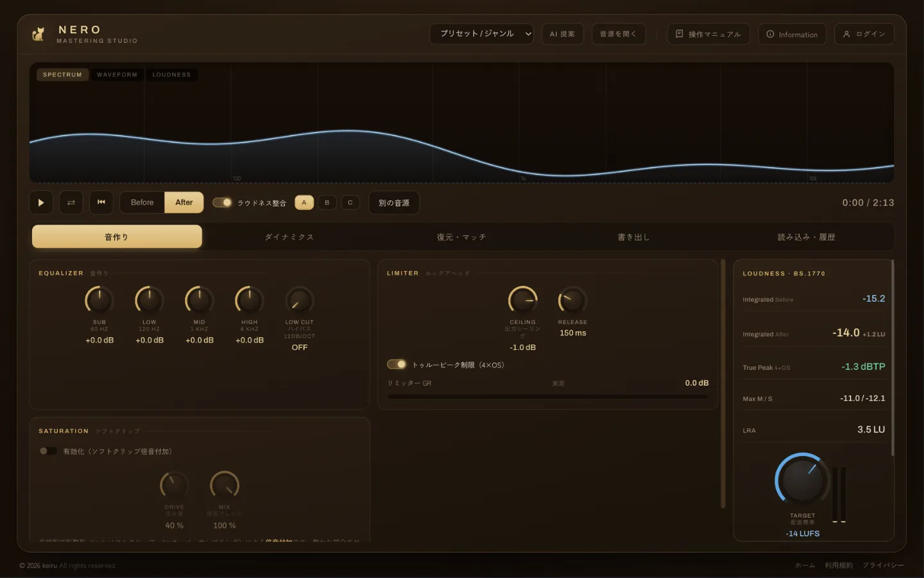Click the limiter CEILING knob
This screenshot has height=578, width=924.
pyautogui.click(x=523, y=300)
